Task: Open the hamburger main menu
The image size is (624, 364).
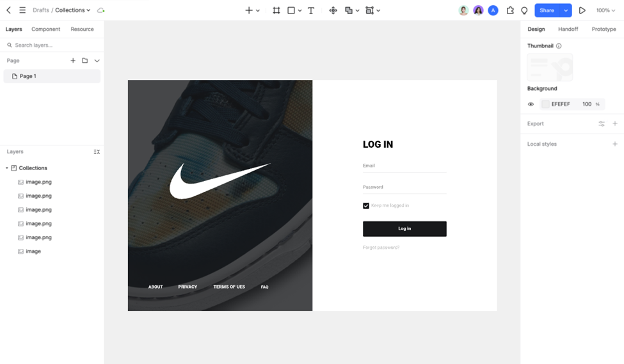Action: click(22, 10)
